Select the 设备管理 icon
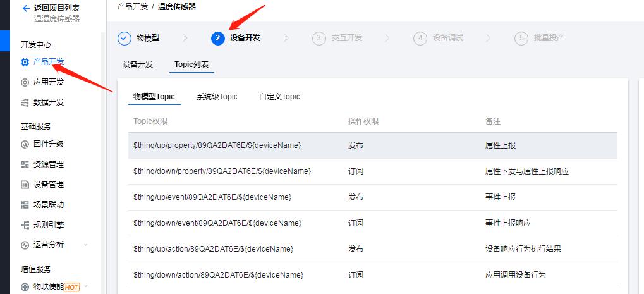 [25, 185]
